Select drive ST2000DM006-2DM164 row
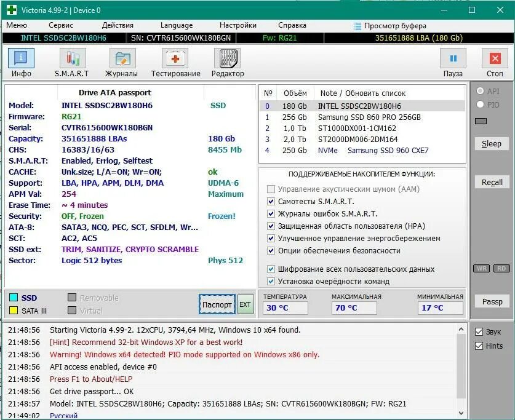 click(362, 140)
